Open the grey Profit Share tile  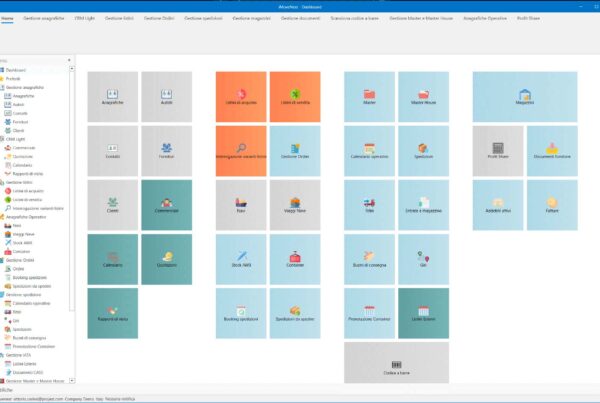(x=498, y=151)
